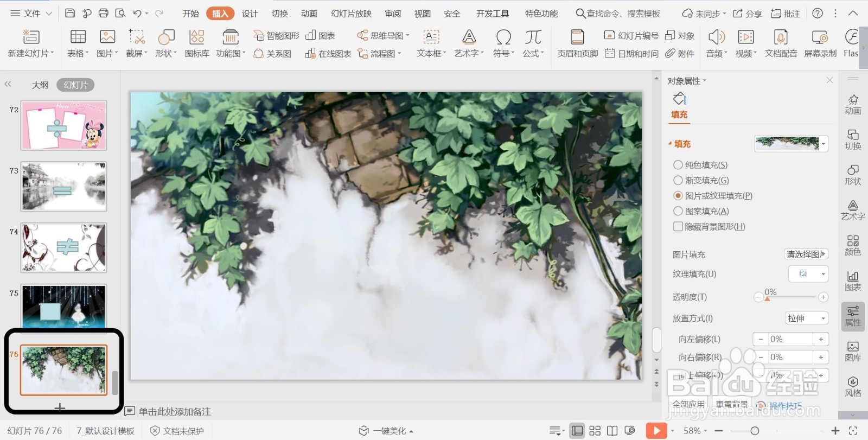868x440 pixels.
Task: Insert a Symbol 符号
Action: click(x=503, y=43)
